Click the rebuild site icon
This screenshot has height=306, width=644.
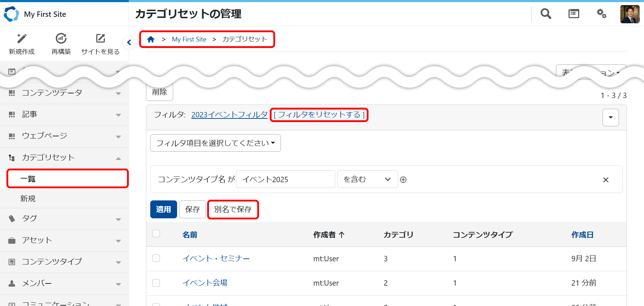61,39
